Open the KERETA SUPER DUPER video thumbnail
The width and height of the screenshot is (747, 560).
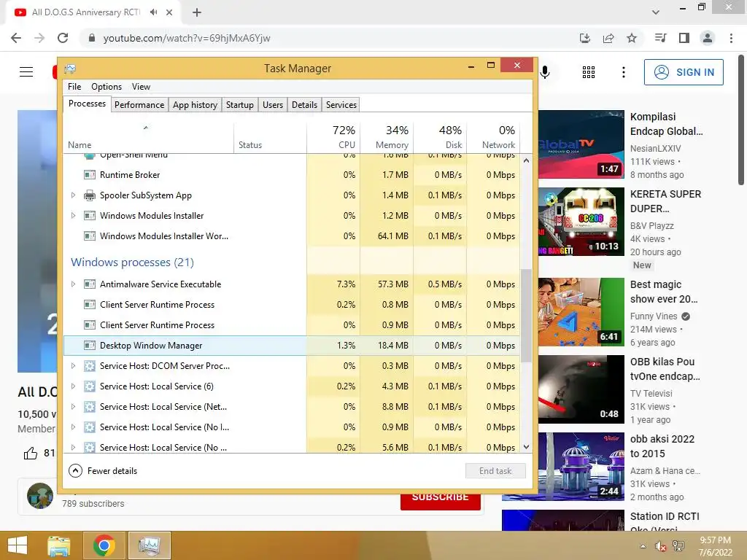coord(581,222)
